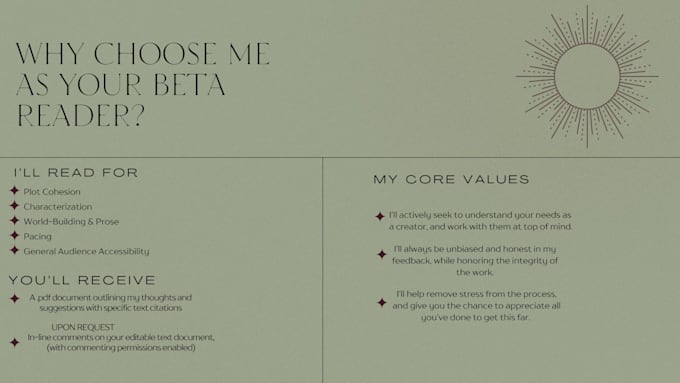Select the 'I'll Read For' heading
Image resolution: width=680 pixels, height=383 pixels.
pos(76,173)
